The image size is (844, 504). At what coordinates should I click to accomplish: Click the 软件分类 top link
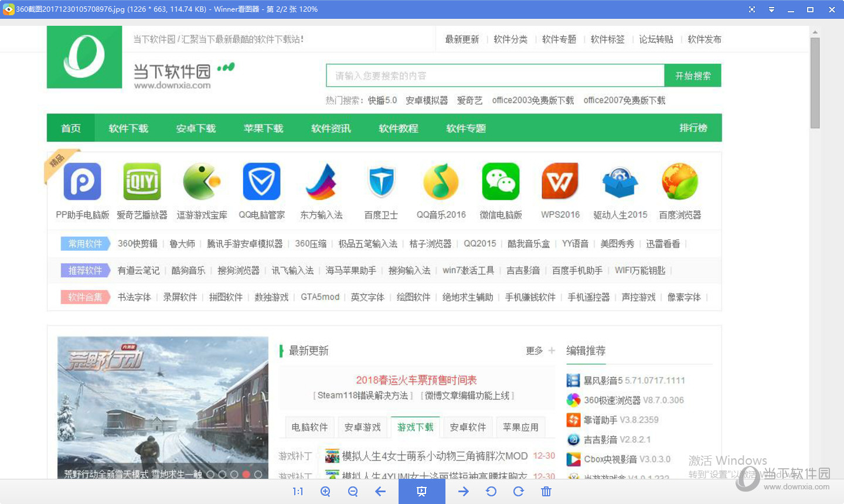[x=511, y=39]
